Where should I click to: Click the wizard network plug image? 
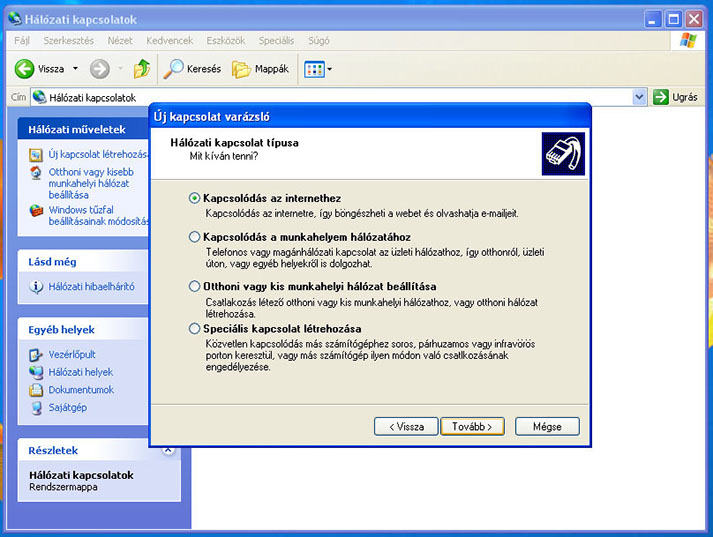coord(563,154)
